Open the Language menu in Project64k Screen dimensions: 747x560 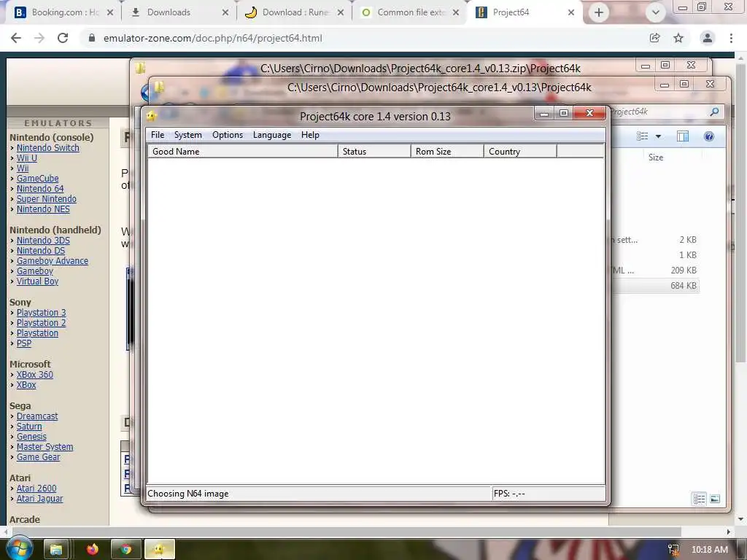(272, 135)
